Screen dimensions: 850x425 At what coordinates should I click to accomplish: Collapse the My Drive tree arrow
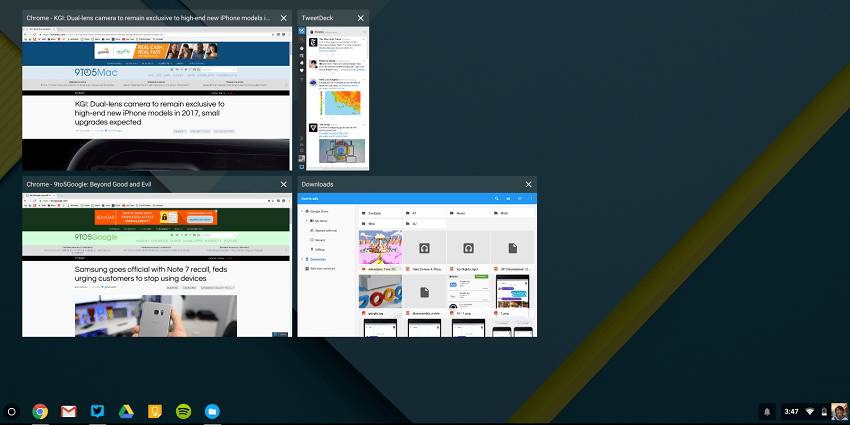[x=306, y=221]
